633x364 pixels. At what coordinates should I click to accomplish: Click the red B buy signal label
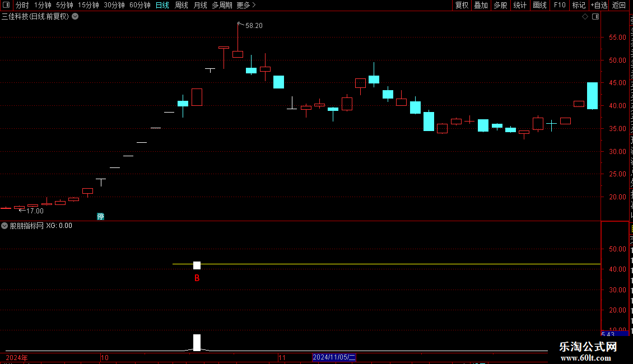pos(197,278)
